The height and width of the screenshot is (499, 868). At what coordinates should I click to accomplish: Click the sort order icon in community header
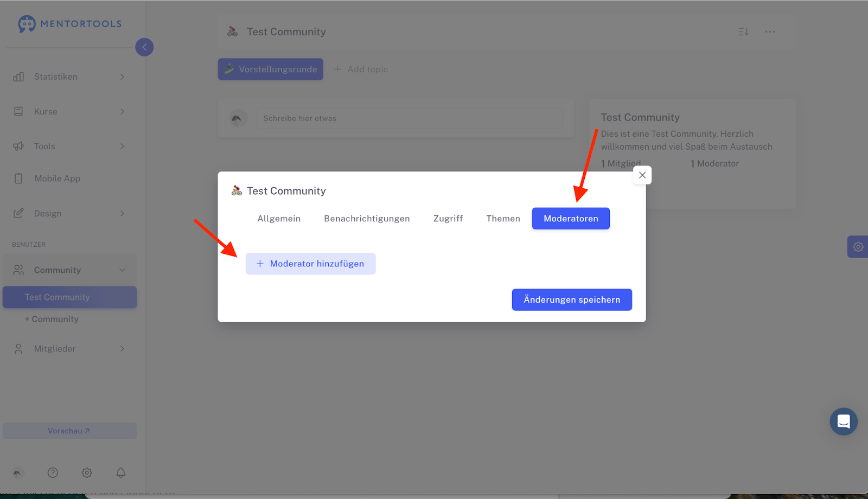743,32
